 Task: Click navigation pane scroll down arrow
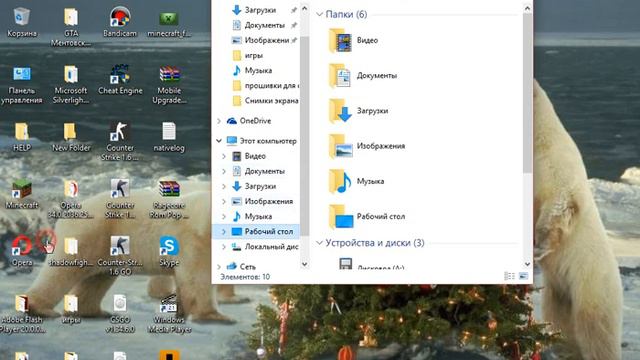(x=304, y=264)
